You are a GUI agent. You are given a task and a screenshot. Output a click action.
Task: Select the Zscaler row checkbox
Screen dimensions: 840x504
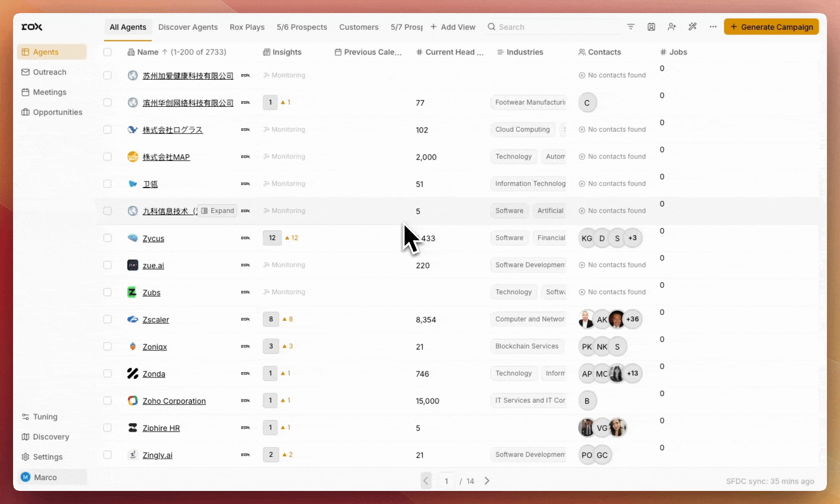107,319
